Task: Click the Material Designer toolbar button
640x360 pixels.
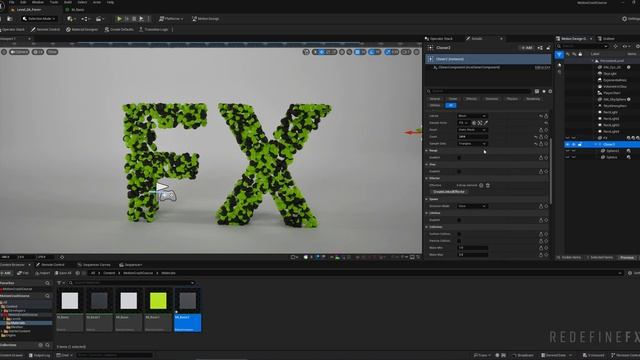Action: 82,29
